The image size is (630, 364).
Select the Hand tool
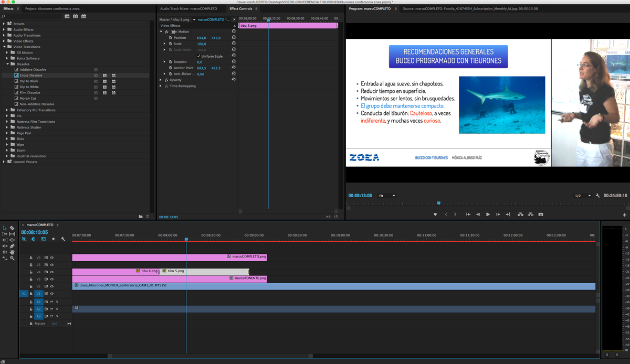point(12,252)
